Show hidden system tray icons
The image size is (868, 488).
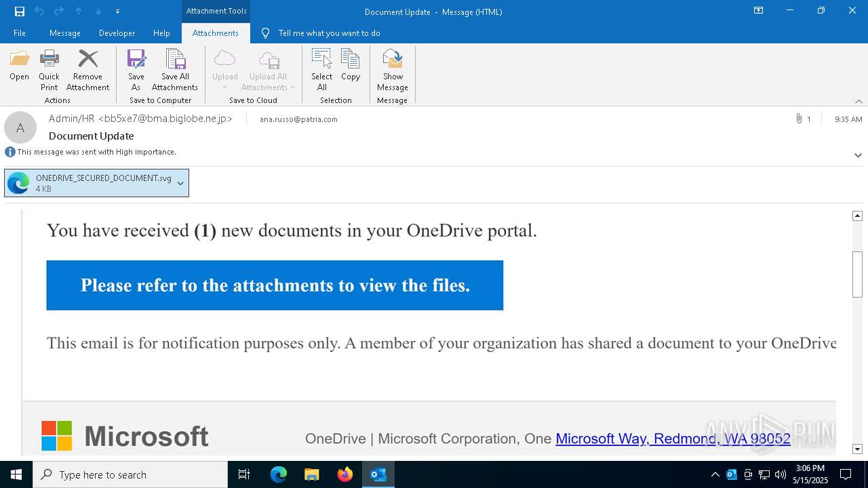(715, 474)
